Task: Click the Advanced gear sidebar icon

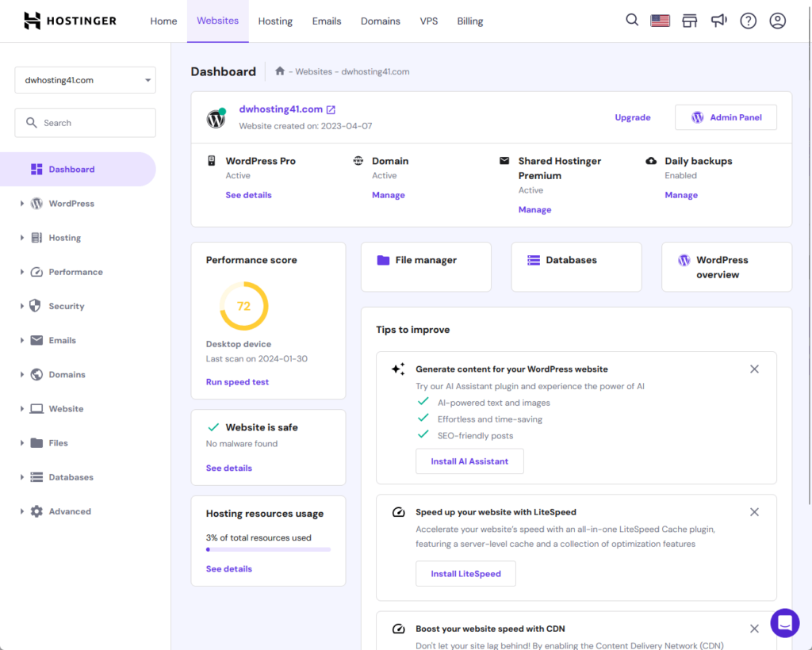Action: [36, 511]
